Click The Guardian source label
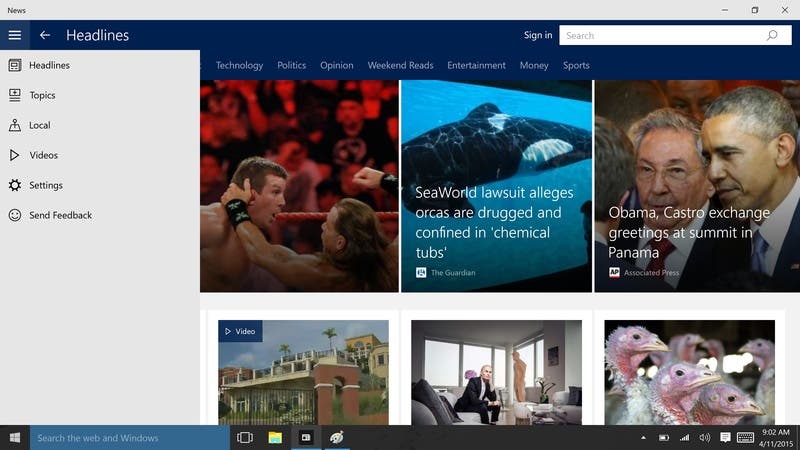 453,273
